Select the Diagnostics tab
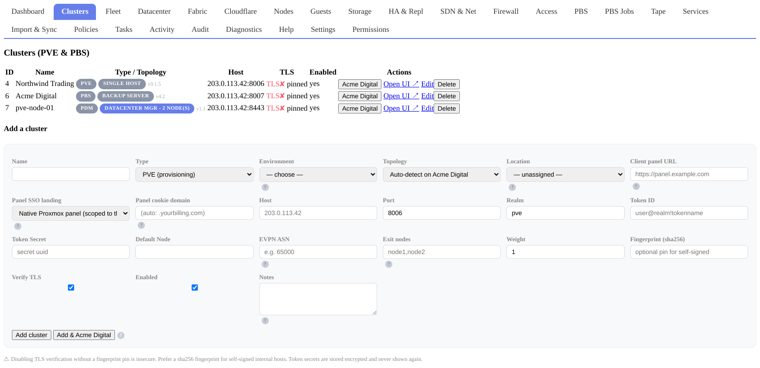Viewport: 760px width, 368px height. 244,30
